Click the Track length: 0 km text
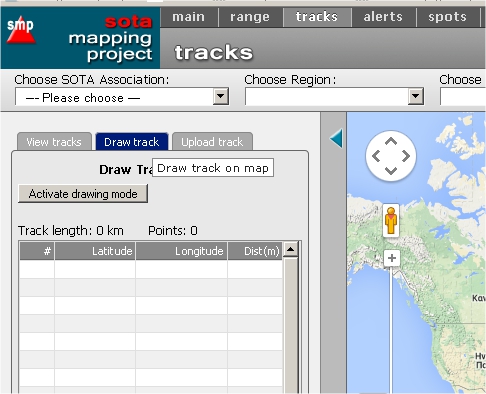The image size is (486, 394). click(x=71, y=231)
